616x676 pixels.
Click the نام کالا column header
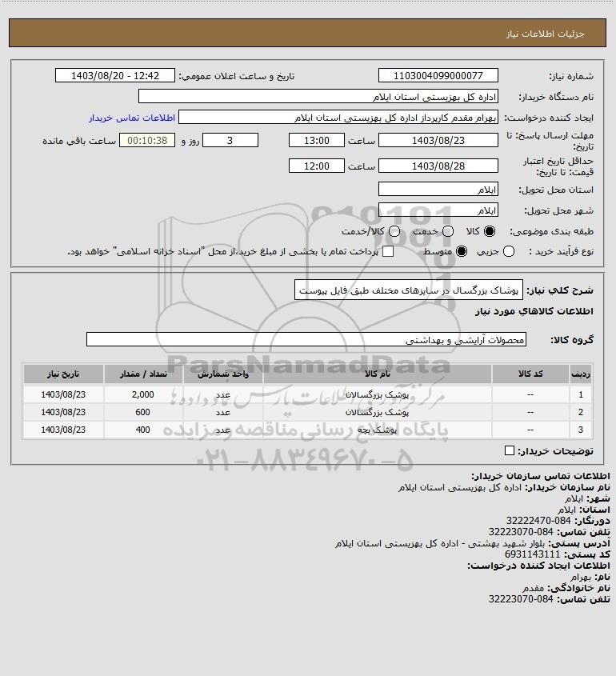coord(377,374)
